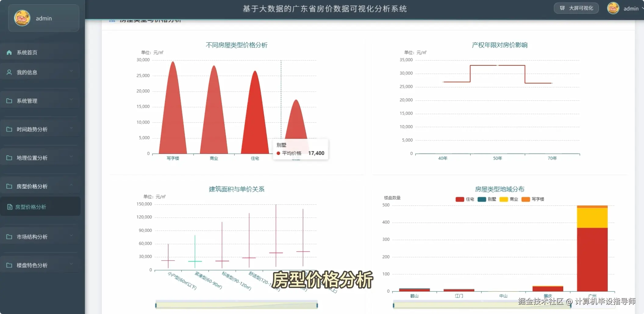Click the 肇庆 bar in distribution chart
The image size is (644, 314).
coord(548,289)
